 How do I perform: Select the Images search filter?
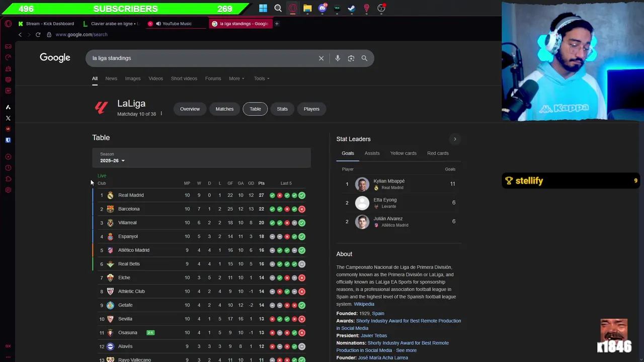(x=133, y=78)
